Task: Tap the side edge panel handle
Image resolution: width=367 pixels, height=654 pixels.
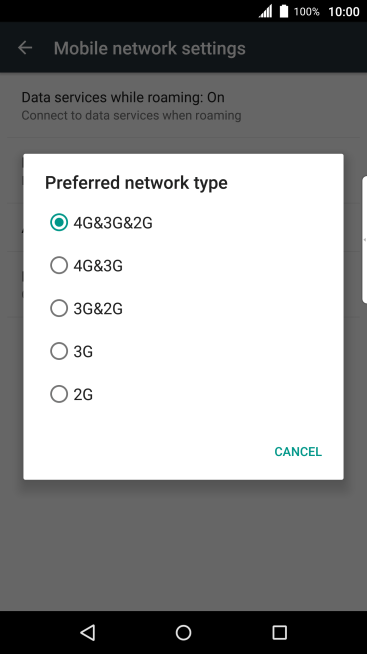Action: click(x=364, y=239)
